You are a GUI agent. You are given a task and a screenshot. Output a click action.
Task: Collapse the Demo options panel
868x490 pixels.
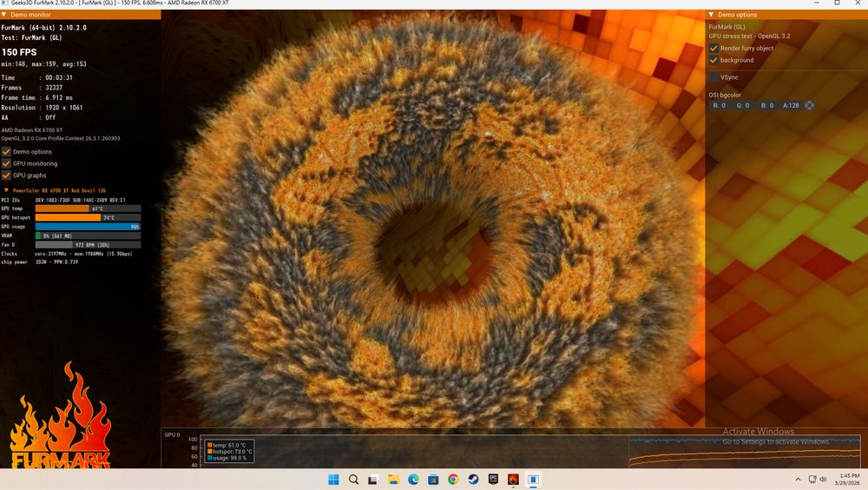click(712, 15)
